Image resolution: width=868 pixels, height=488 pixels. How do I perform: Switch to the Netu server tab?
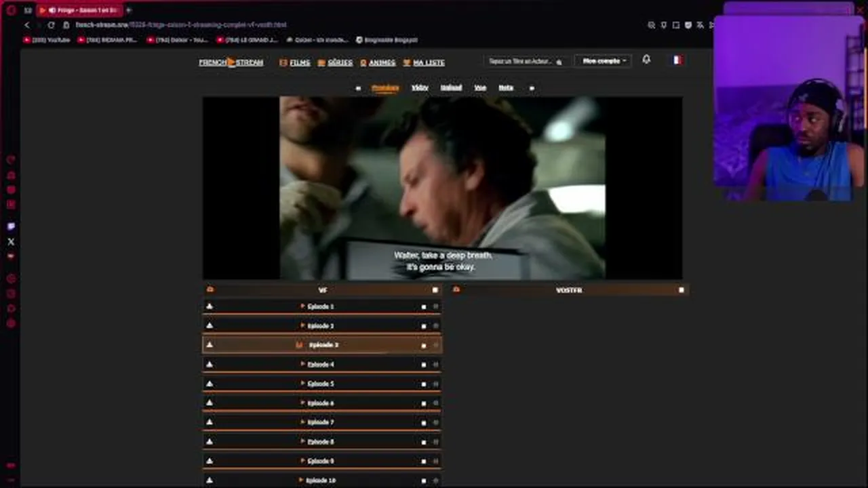506,88
